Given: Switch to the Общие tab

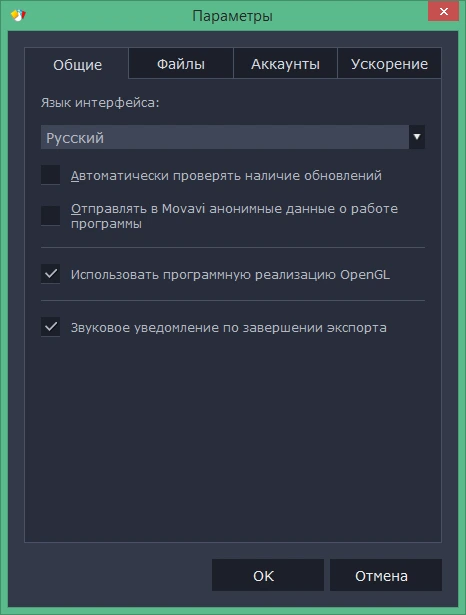Looking at the screenshot, I should 77,64.
